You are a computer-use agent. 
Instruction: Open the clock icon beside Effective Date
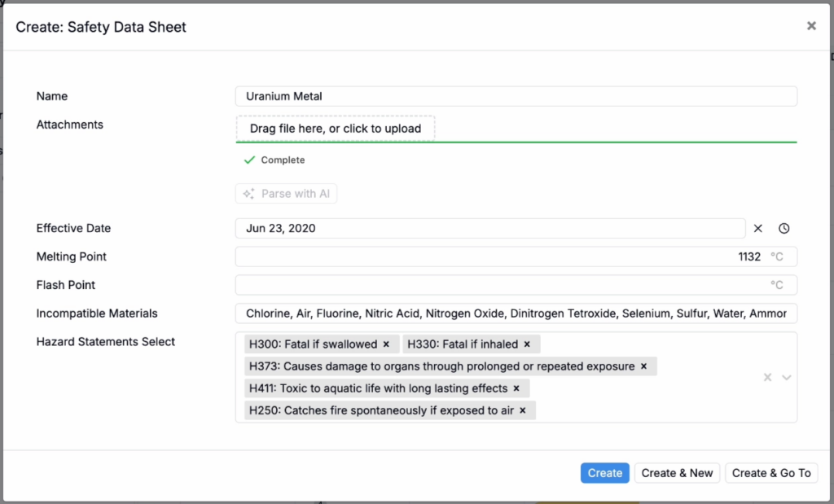point(784,229)
